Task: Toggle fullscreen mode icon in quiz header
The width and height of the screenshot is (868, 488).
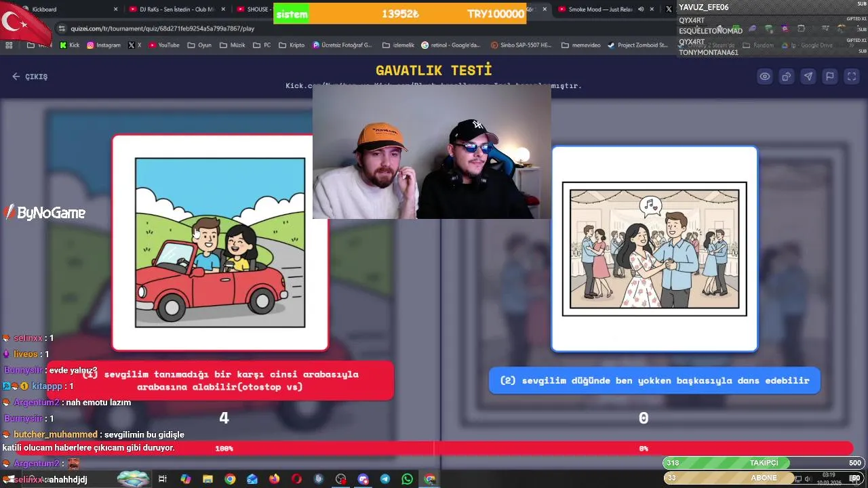Action: [x=852, y=77]
